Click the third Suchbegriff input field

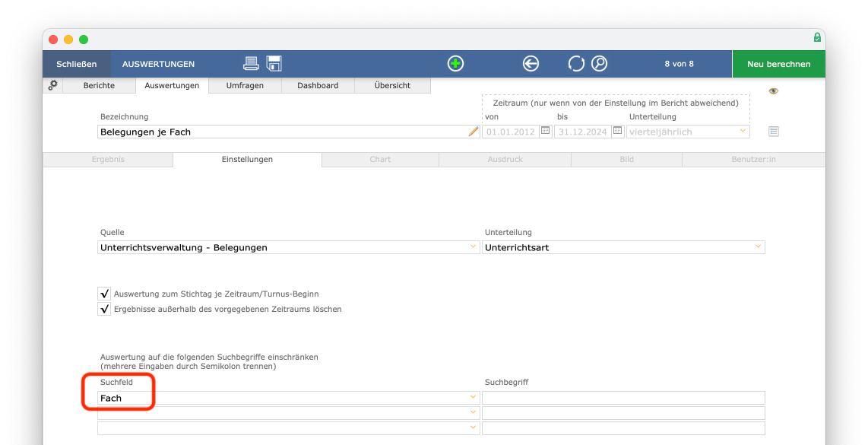(623, 428)
